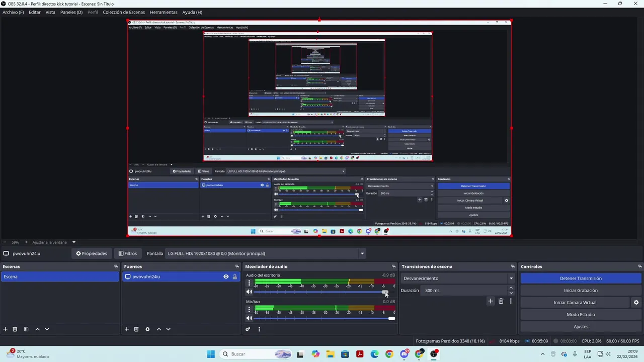
Task: Select Escena in scenes list
Action: (x=60, y=277)
